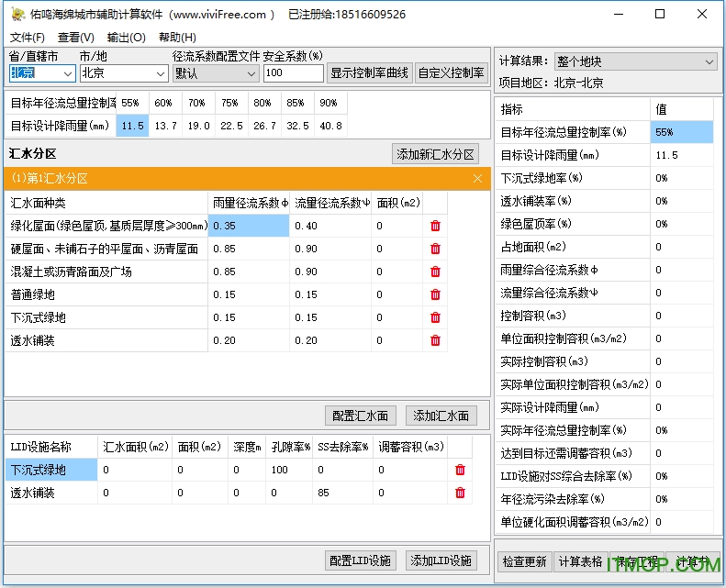The height and width of the screenshot is (588, 726).
Task: Open the 帮助(H) menu
Action: (x=177, y=38)
